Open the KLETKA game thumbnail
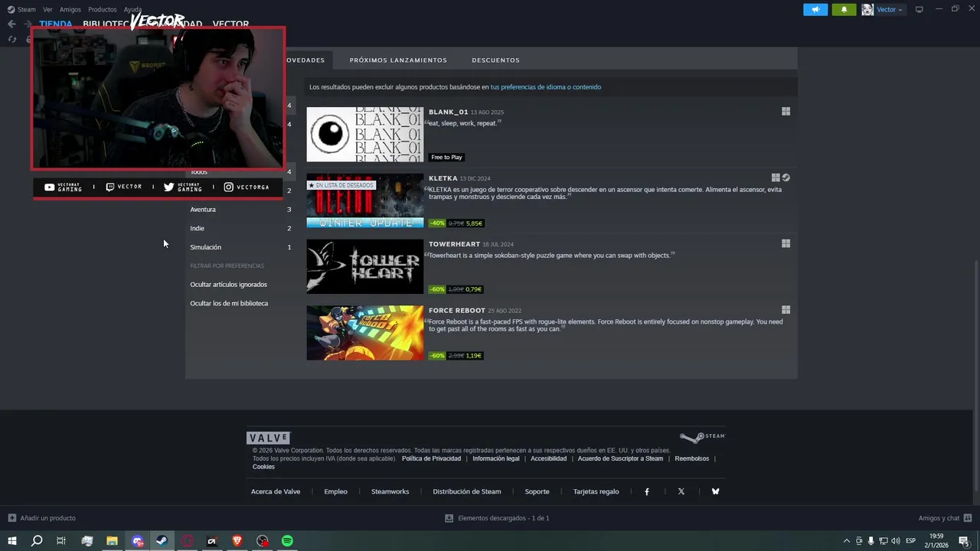 pos(365,201)
